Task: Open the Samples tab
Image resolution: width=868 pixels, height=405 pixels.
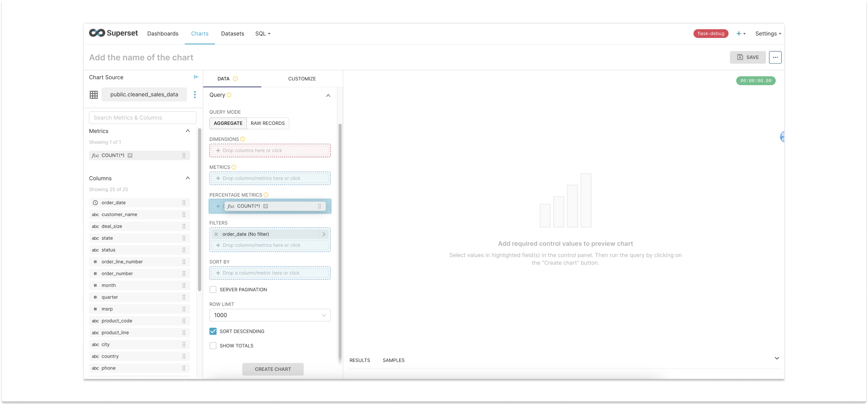Action: (393, 360)
